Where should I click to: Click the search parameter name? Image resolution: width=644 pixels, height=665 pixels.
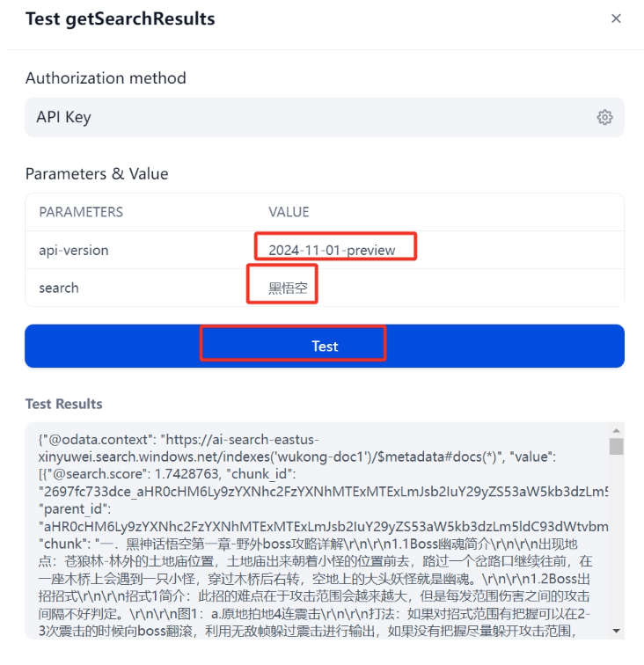click(x=59, y=288)
